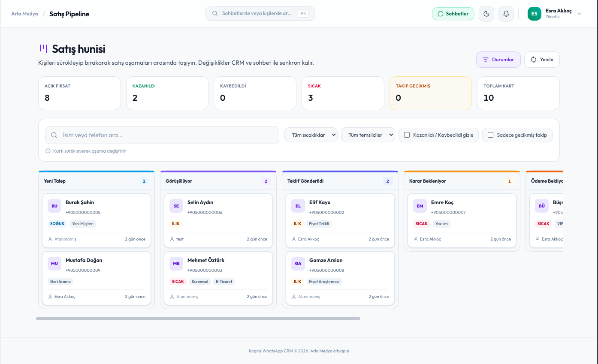Click the EM avatar on Emre Koç card
598x364 pixels.
click(x=420, y=206)
